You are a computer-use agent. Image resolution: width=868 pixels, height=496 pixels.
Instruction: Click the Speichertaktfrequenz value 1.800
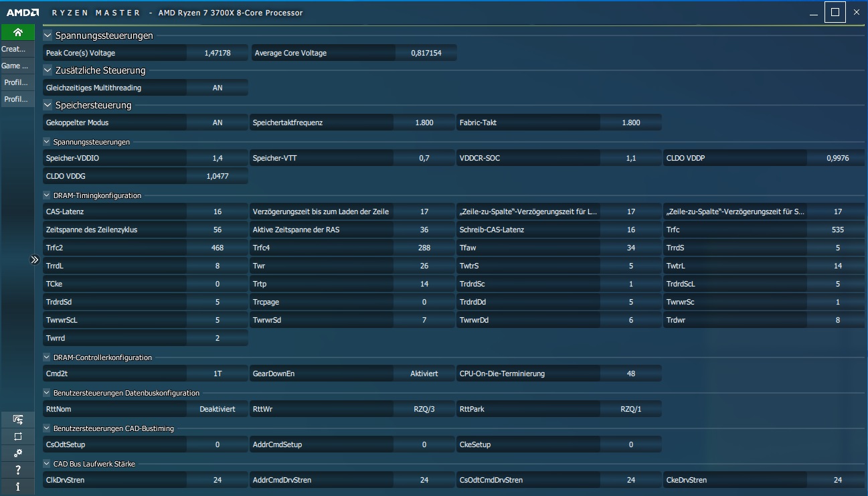[x=424, y=122]
